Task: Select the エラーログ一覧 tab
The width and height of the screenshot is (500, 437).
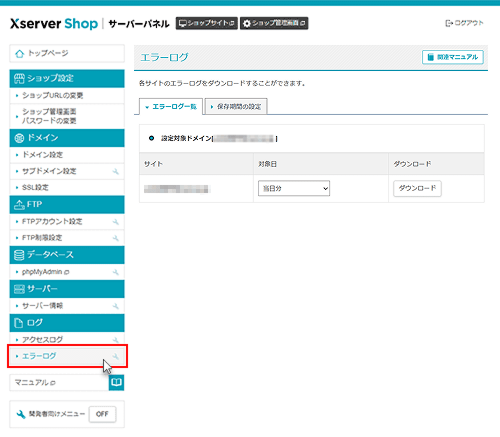Action: coord(171,107)
